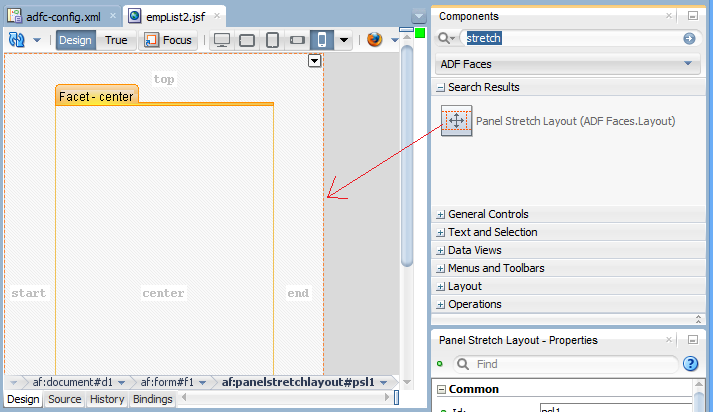Screen dimensions: 713x412
Task: Switch to adfc-config.xml tab
Action: (x=63, y=17)
